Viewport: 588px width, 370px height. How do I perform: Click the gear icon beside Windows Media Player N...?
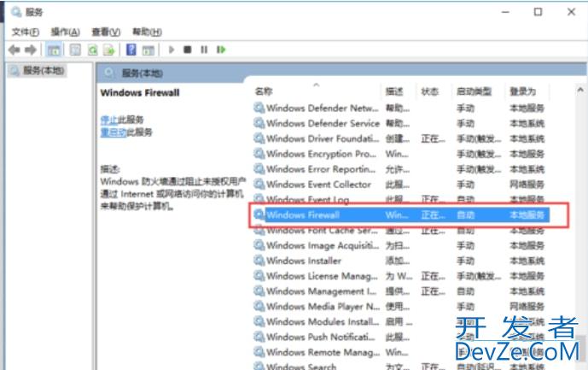coord(259,306)
